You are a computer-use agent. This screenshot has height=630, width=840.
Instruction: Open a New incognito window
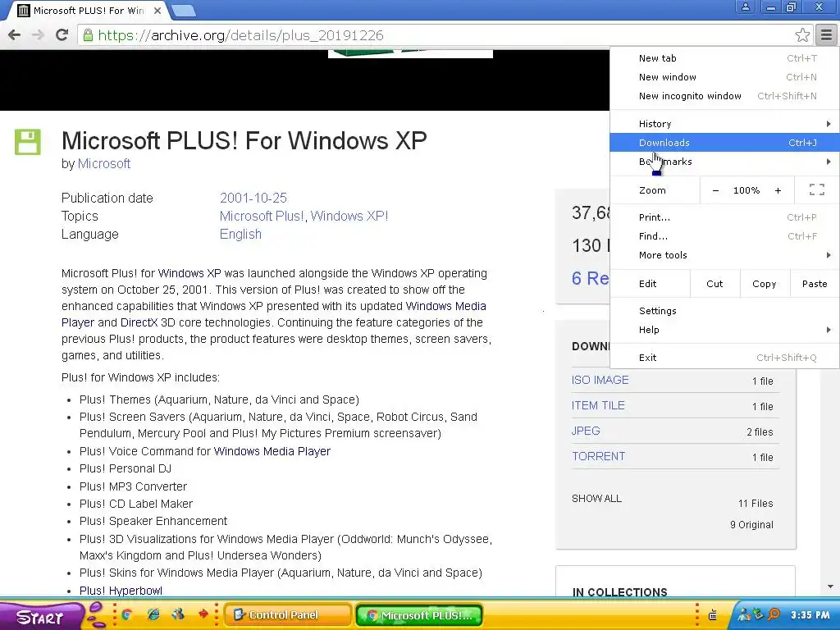pos(724,96)
